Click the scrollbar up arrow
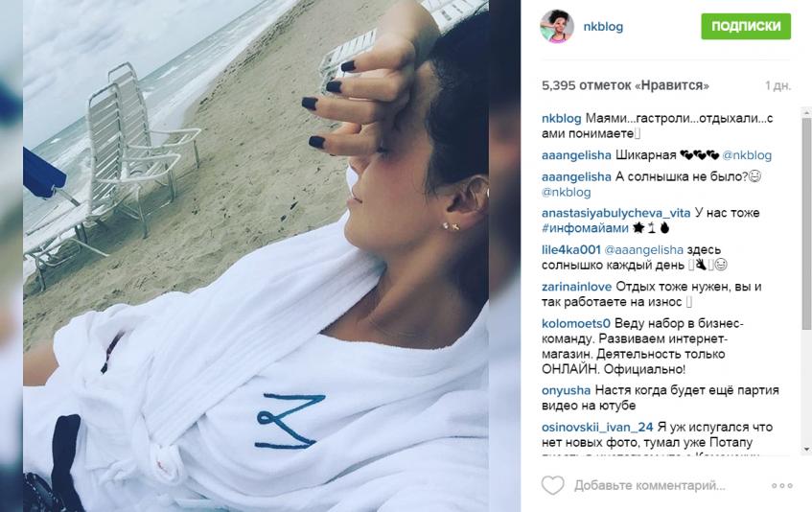This screenshot has width=812, height=512. point(806,112)
